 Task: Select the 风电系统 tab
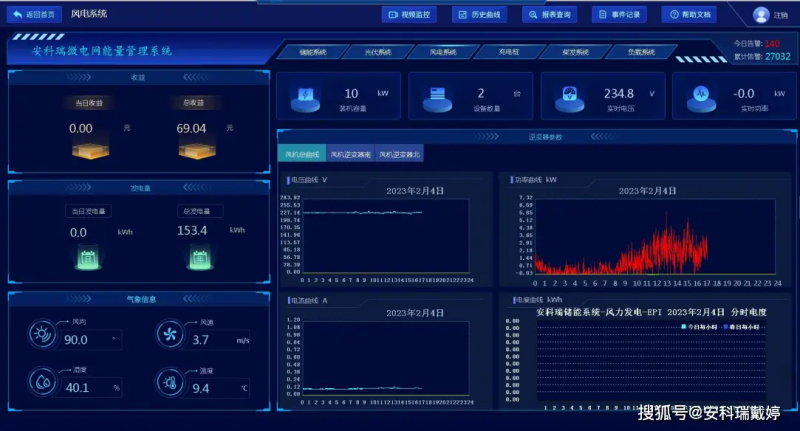tap(443, 52)
